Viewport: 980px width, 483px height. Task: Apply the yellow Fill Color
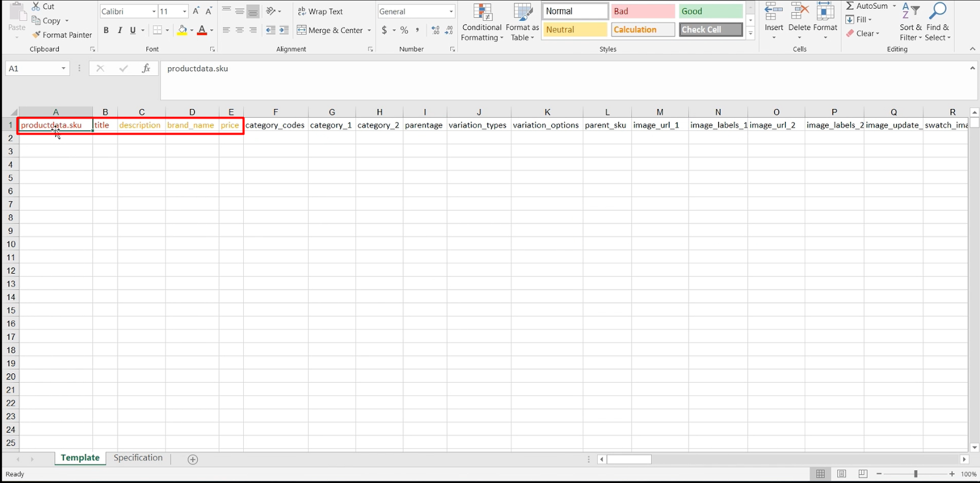coord(182,30)
